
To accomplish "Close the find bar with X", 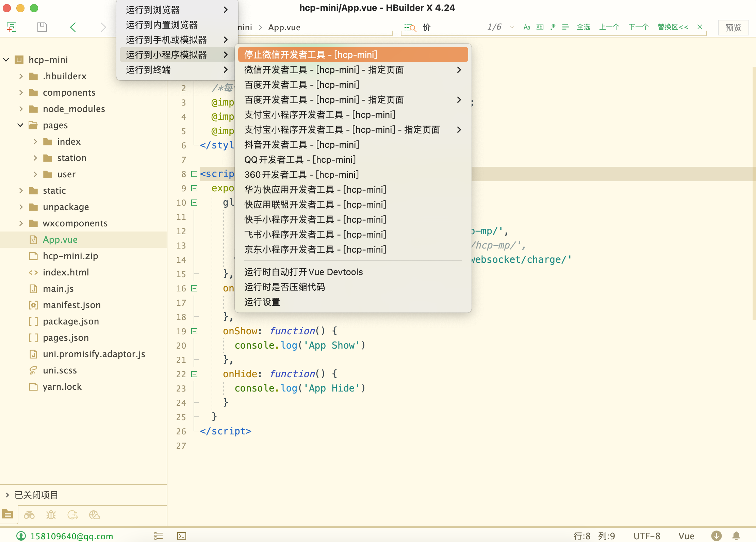I will (700, 27).
